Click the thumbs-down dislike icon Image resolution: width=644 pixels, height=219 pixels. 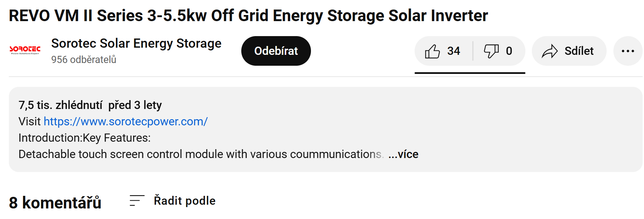[491, 51]
